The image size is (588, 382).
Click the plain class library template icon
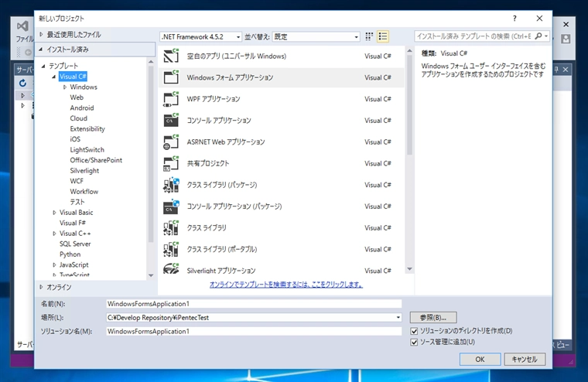click(171, 227)
